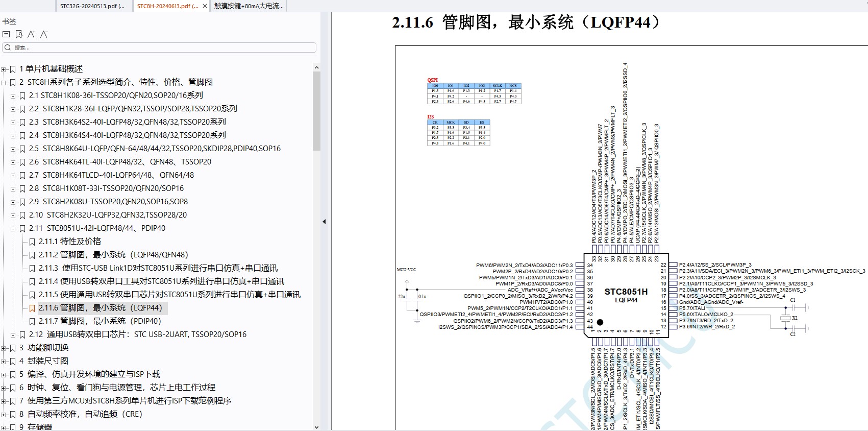Click the bookmark list scroll-down arrow
This screenshot has height=431, width=868.
pos(316,427)
